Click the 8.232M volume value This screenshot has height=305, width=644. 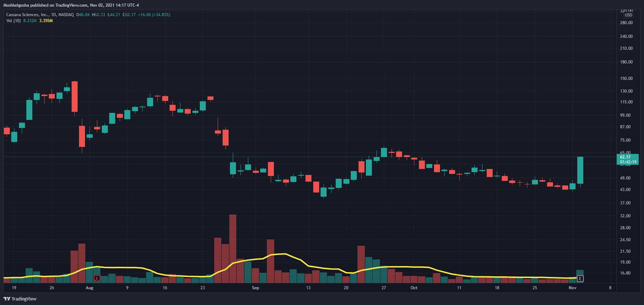coord(30,21)
